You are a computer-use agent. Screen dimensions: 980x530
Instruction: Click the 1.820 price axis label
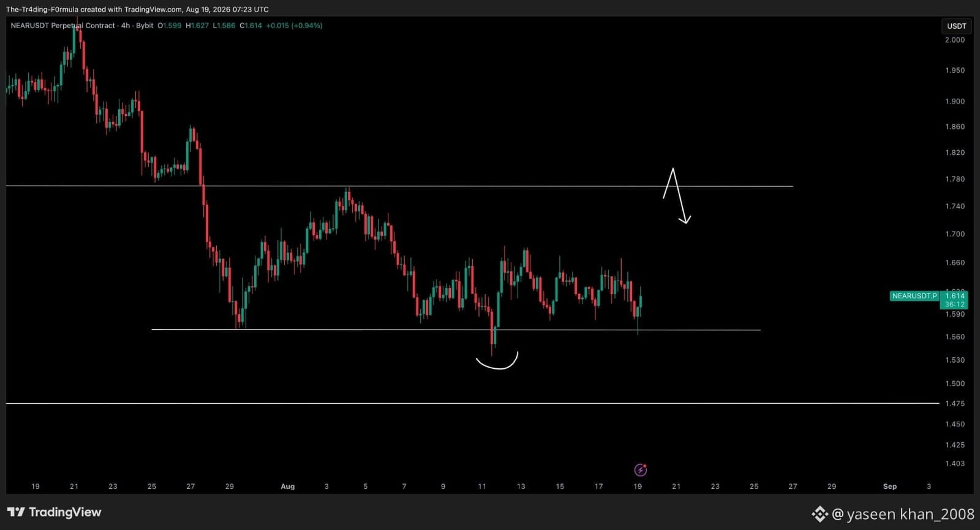(955, 153)
